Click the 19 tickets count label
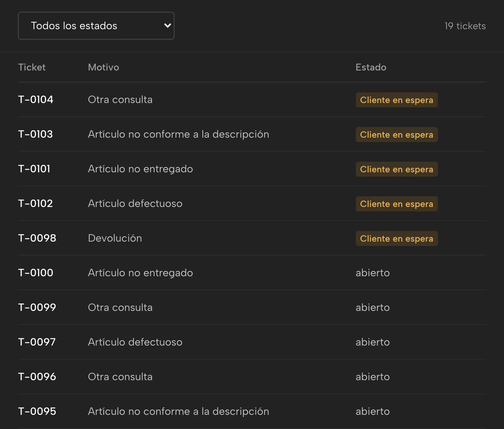This screenshot has height=429, width=504. click(x=465, y=26)
